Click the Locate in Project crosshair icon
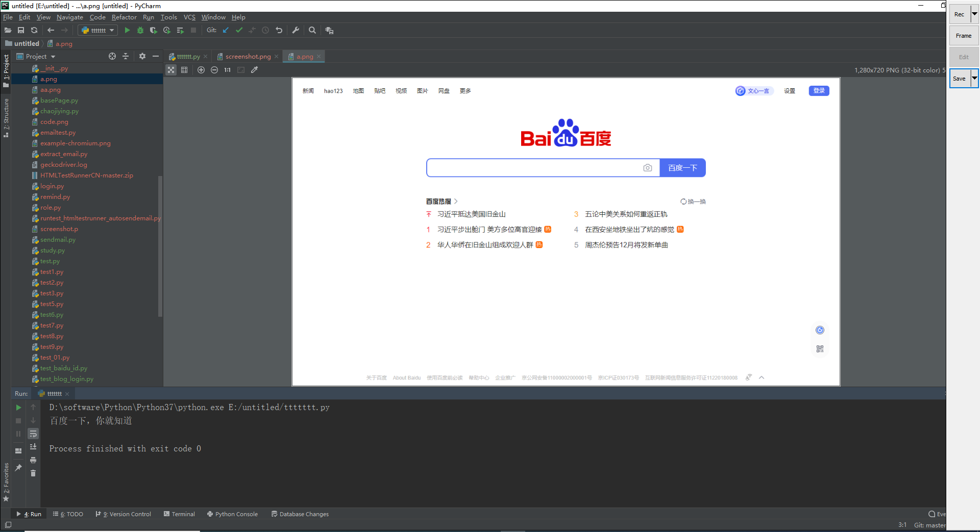This screenshot has width=980, height=532. pos(112,57)
